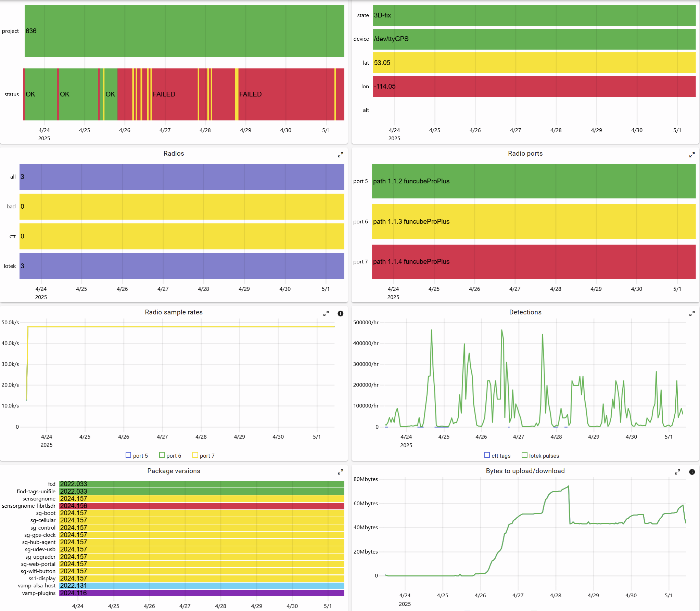Image resolution: width=700 pixels, height=611 pixels.
Task: Expand the Radio ports panel
Action: [692, 155]
